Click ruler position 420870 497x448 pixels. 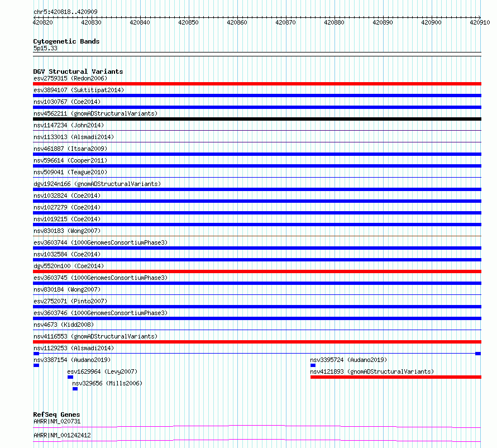[x=285, y=22]
